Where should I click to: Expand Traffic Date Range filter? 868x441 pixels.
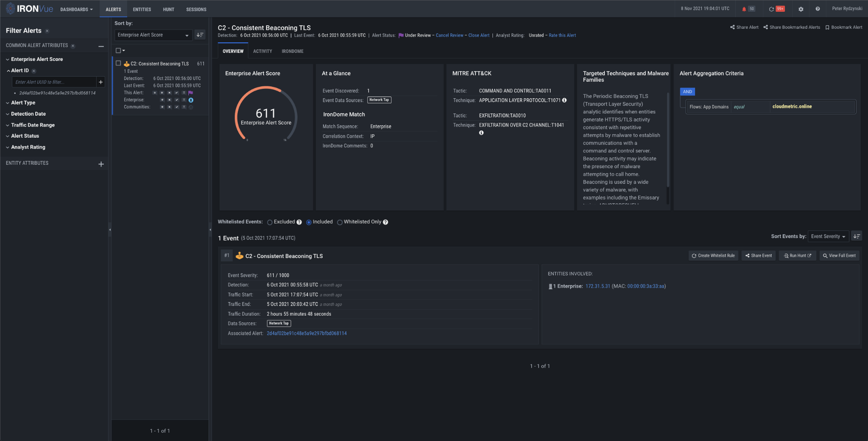point(30,125)
